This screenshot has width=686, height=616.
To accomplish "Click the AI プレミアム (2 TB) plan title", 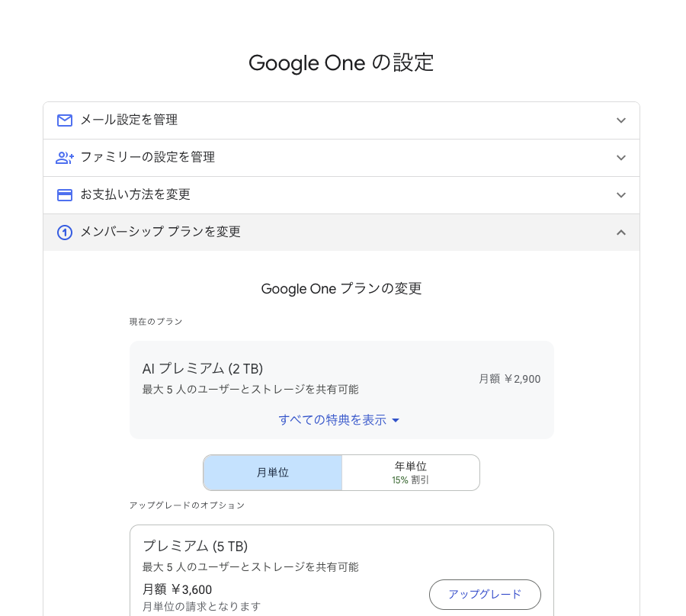I will click(x=203, y=369).
